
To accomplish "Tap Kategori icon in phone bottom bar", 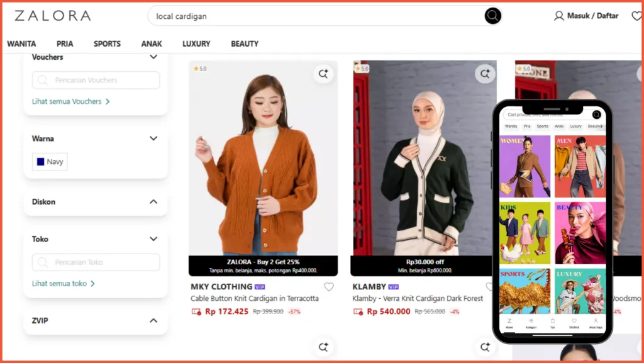I will 531,323.
